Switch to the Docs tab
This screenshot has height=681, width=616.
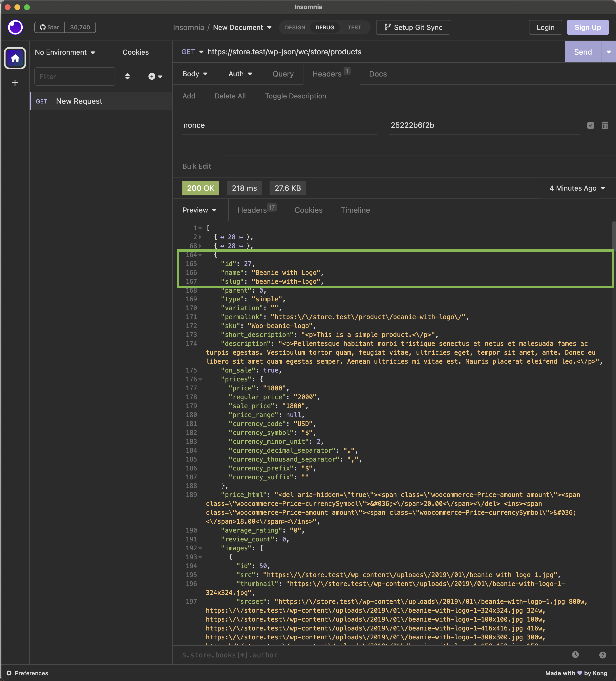[378, 74]
